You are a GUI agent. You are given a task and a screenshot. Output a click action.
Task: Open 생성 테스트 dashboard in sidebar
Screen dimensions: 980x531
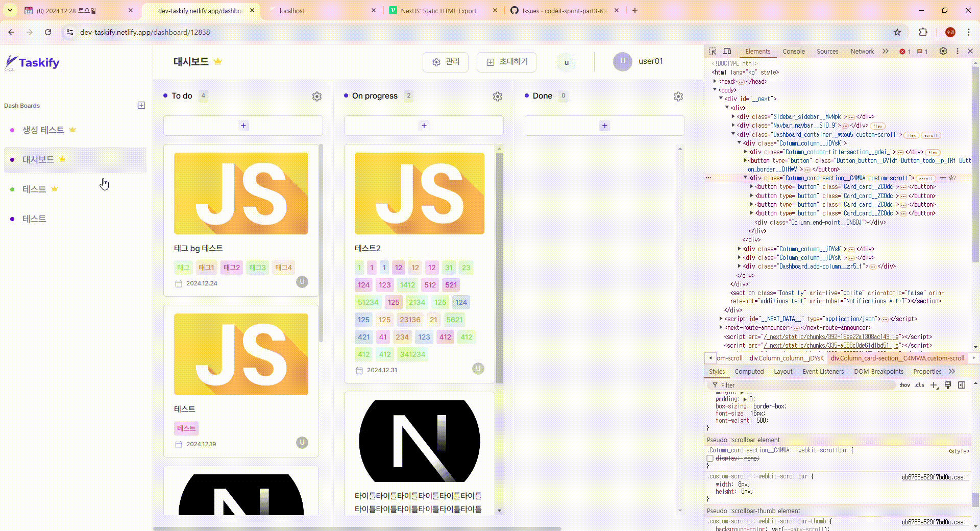75,130
